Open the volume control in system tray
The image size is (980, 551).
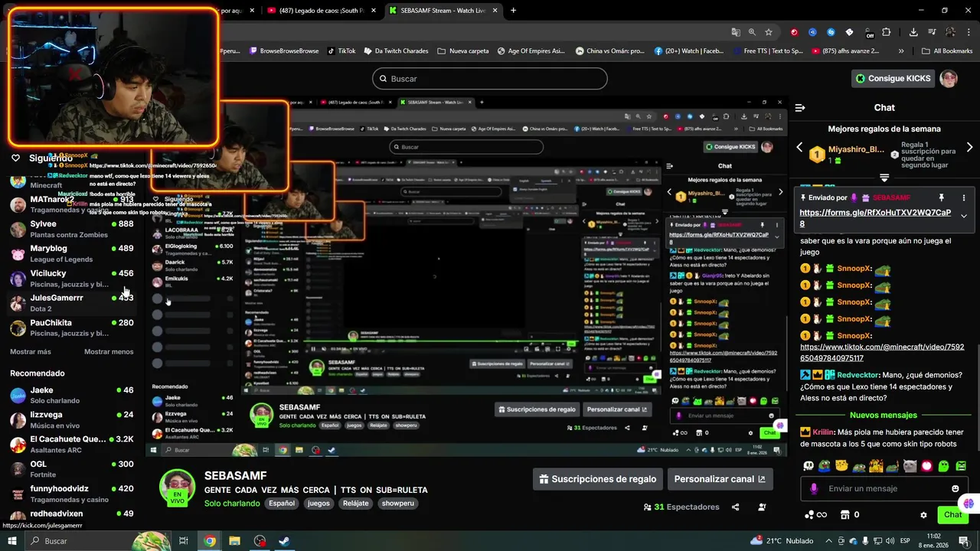click(890, 541)
